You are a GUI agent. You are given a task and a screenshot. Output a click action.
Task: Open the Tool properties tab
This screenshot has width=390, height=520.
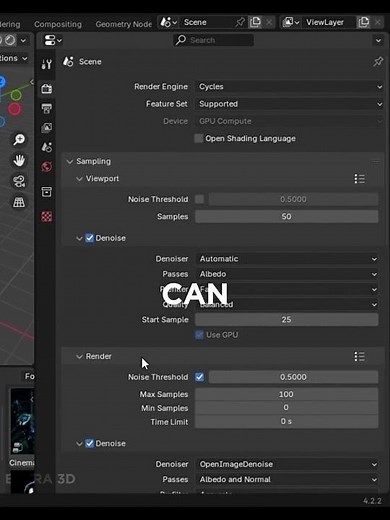point(46,64)
